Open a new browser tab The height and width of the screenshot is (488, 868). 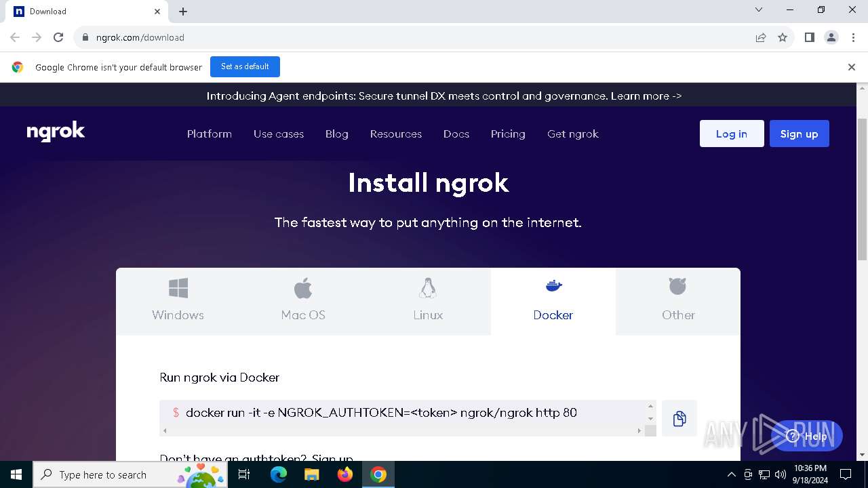[183, 12]
